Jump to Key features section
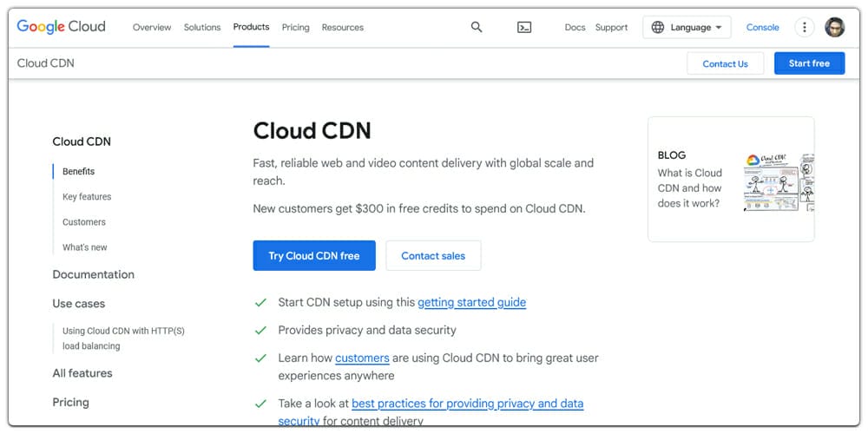The height and width of the screenshot is (434, 868). point(87,196)
